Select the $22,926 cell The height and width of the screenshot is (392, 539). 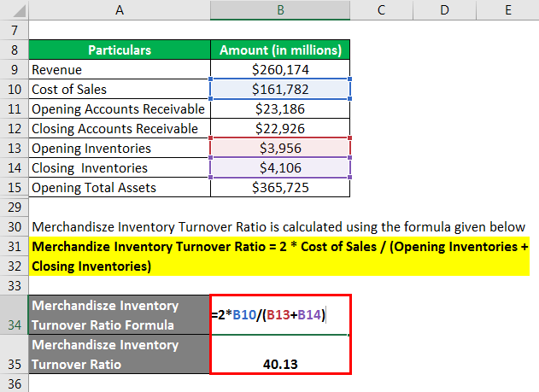click(280, 128)
